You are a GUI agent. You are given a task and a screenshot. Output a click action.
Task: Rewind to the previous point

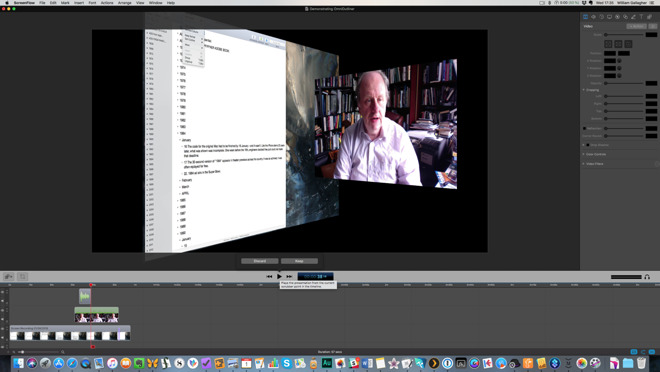point(269,276)
